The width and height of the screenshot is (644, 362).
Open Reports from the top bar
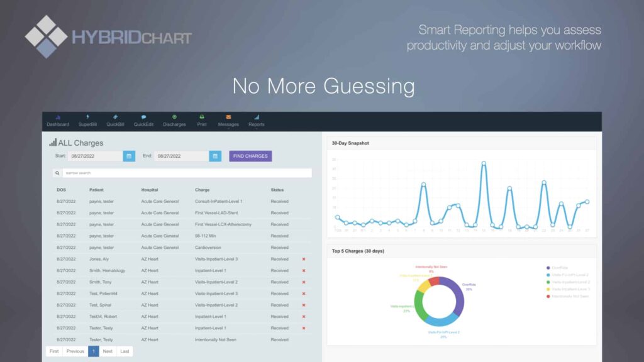pos(257,121)
